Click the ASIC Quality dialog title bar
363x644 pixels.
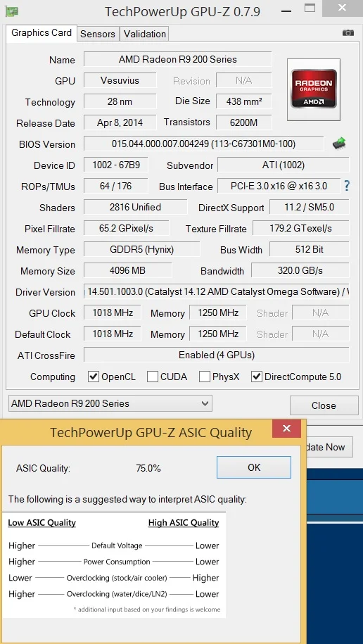(x=151, y=432)
